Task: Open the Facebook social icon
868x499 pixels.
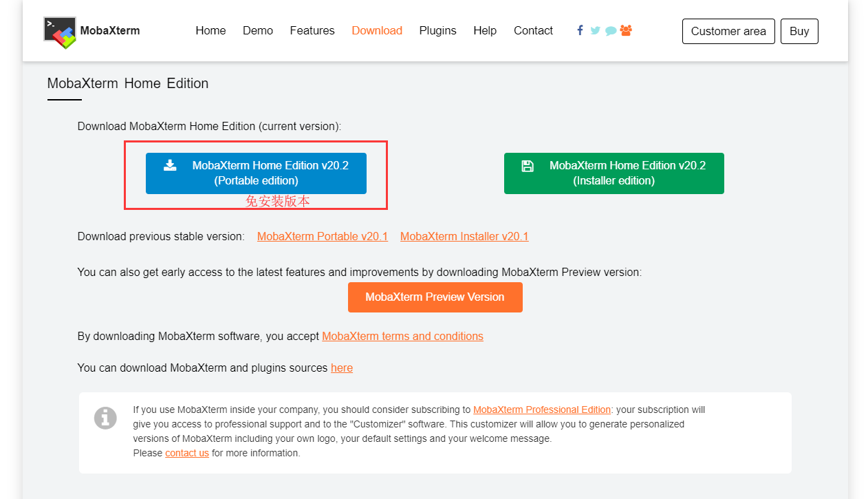Action: coord(581,30)
